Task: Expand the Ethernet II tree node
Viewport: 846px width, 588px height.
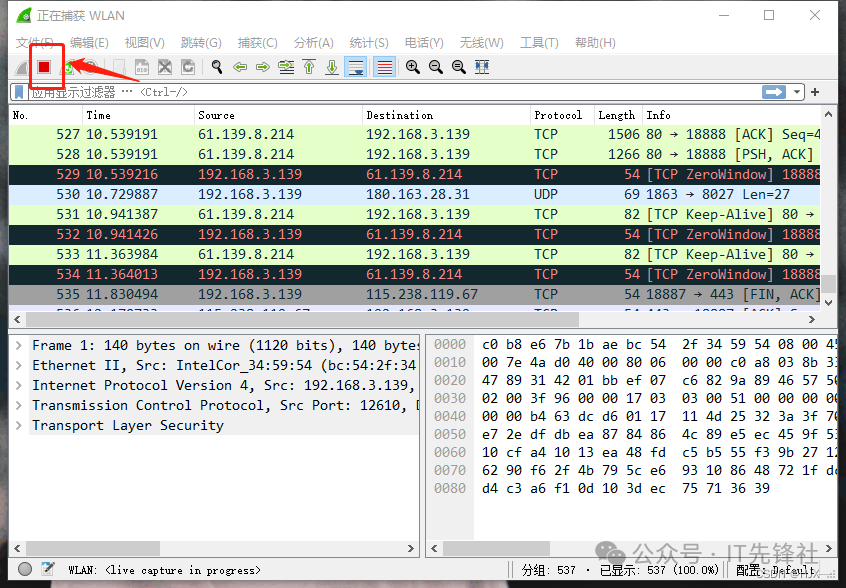Action: [19, 365]
